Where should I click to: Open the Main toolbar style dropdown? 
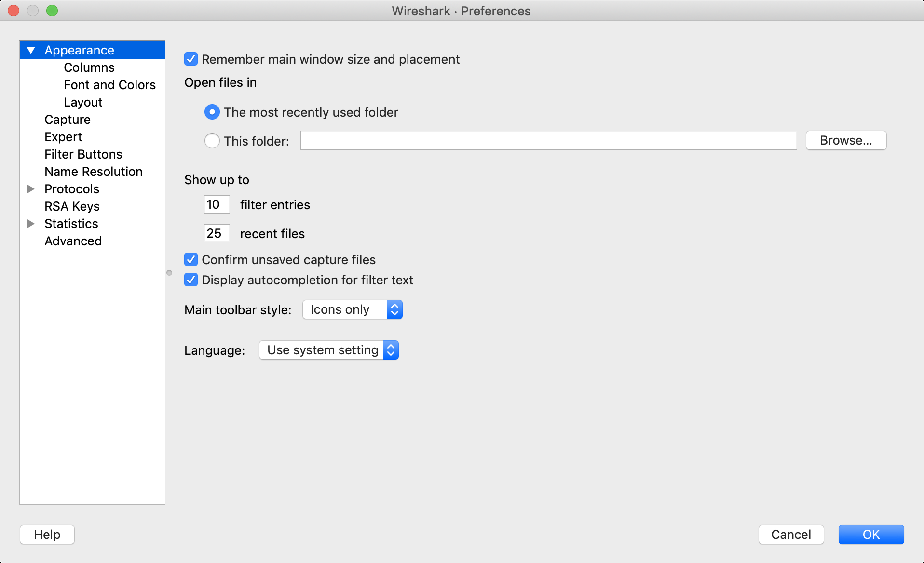pos(353,309)
